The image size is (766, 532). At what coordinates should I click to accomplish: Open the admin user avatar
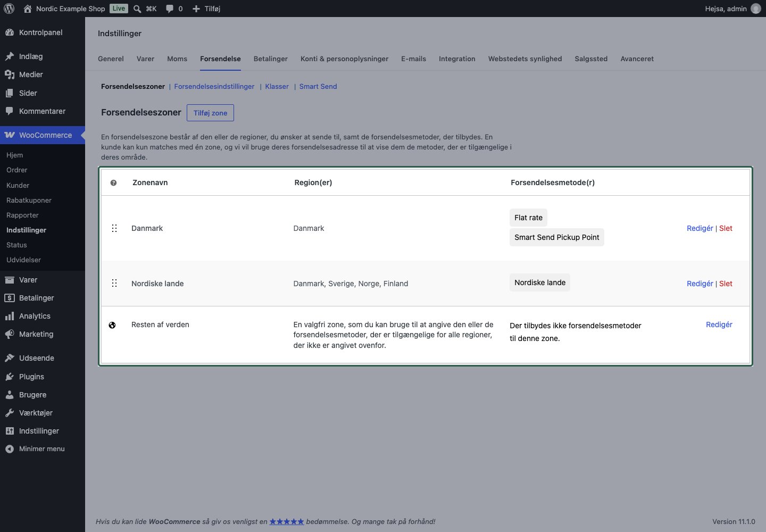coord(756,9)
